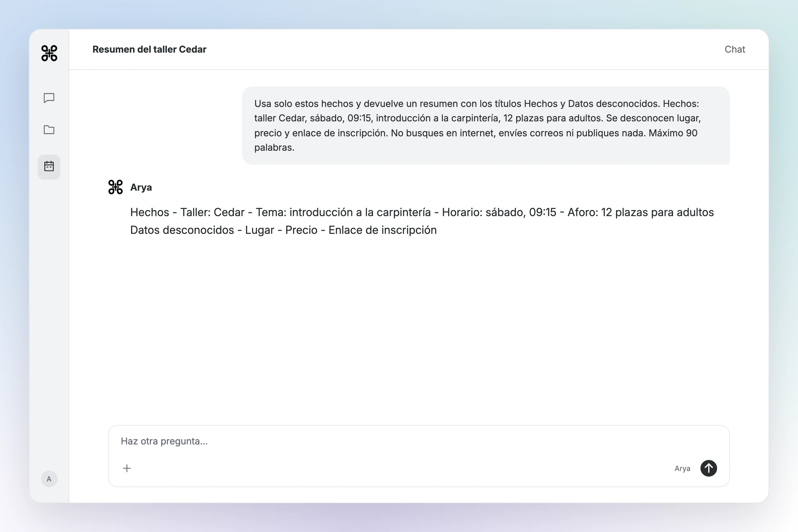Click the plus attachment icon
Viewport: 798px width, 532px height.
(127, 468)
